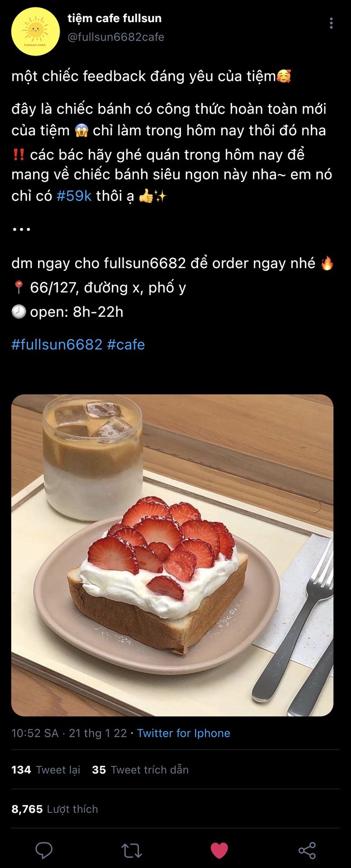351x868 pixels.
Task: Open the #fullsun6682 hashtag
Action: point(57,344)
